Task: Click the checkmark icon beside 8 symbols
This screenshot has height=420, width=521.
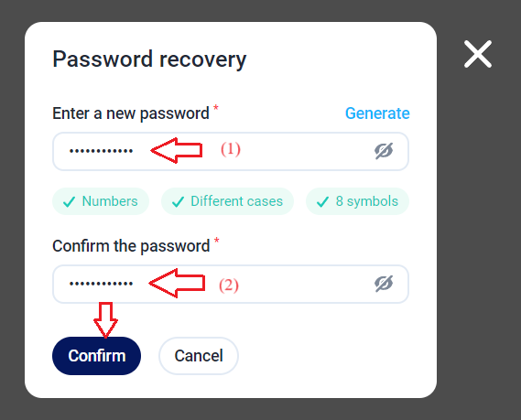Action: (x=322, y=201)
